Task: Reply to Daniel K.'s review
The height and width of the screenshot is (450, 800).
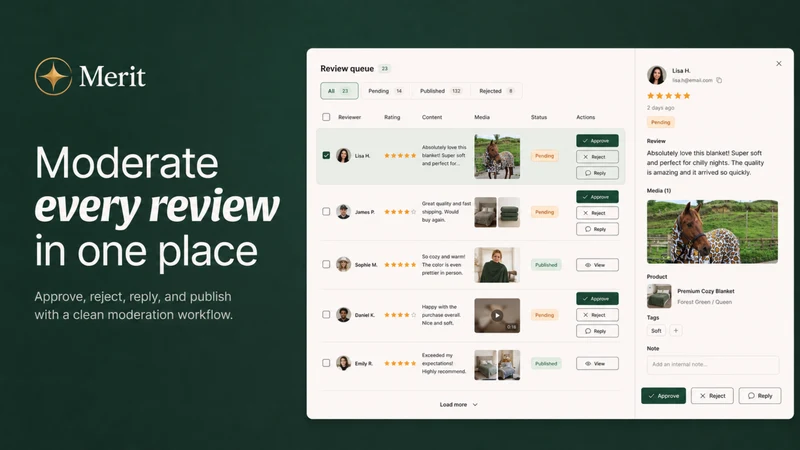Action: [x=597, y=331]
